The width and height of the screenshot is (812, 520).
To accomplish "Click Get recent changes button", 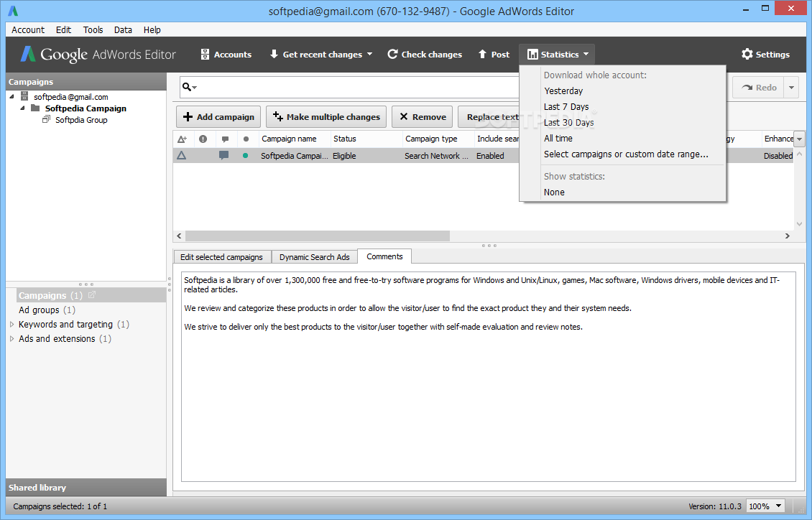I will [x=316, y=55].
